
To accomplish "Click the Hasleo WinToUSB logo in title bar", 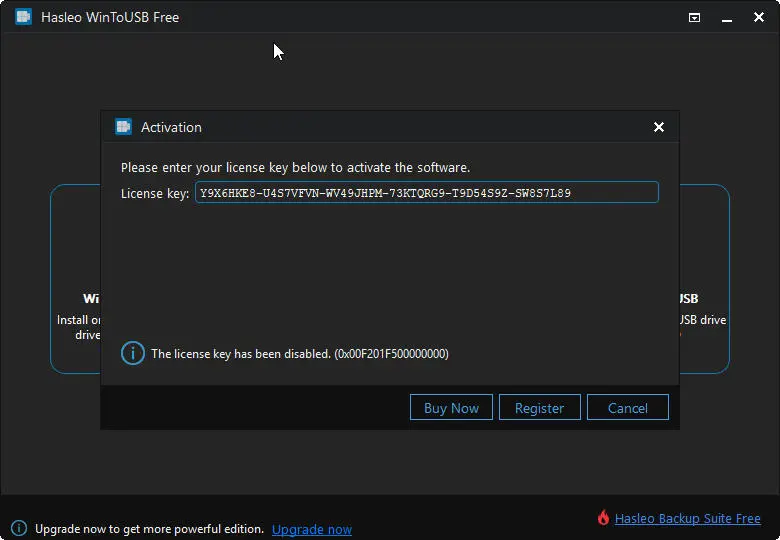I will pos(23,17).
